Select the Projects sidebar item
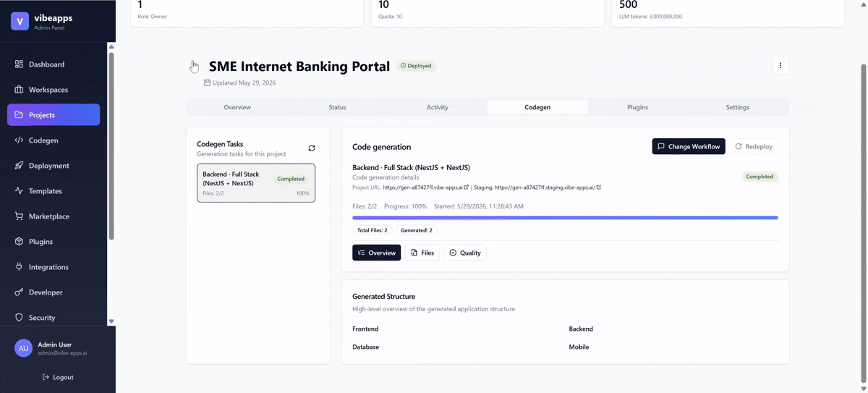Screen dimensions: 868x393 pos(54,115)
